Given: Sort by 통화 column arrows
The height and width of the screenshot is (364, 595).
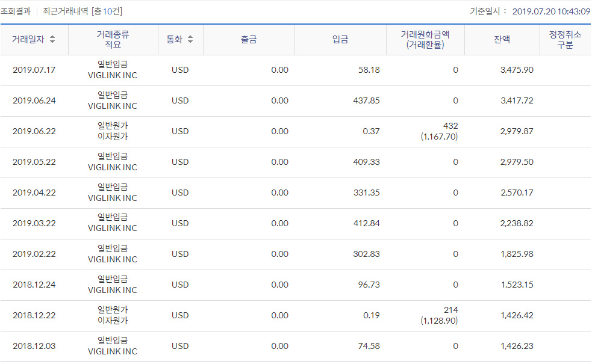Looking at the screenshot, I should point(190,39).
